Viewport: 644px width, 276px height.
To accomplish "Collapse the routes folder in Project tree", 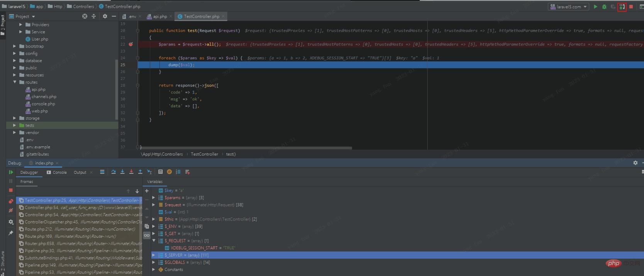I will (15, 82).
